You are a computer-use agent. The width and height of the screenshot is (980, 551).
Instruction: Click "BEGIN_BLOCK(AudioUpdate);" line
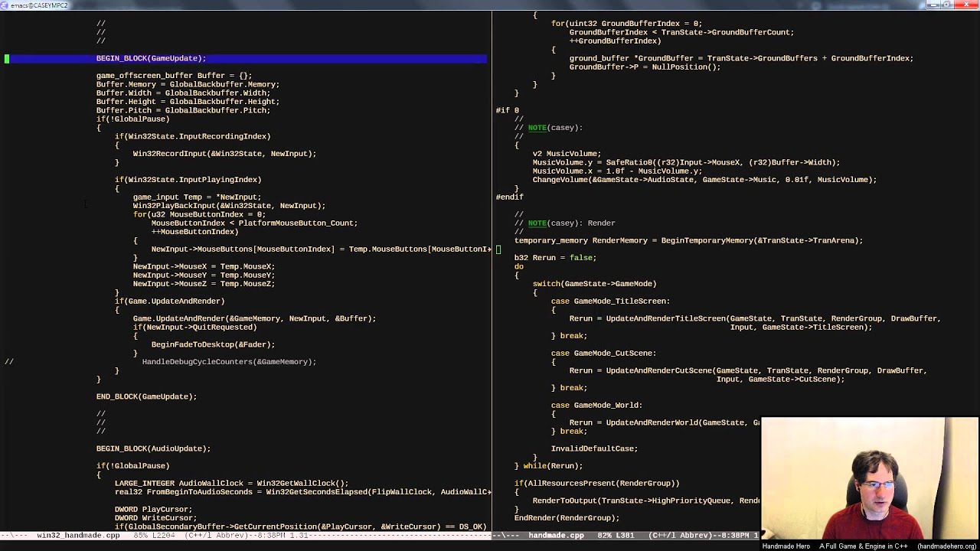[x=153, y=448]
